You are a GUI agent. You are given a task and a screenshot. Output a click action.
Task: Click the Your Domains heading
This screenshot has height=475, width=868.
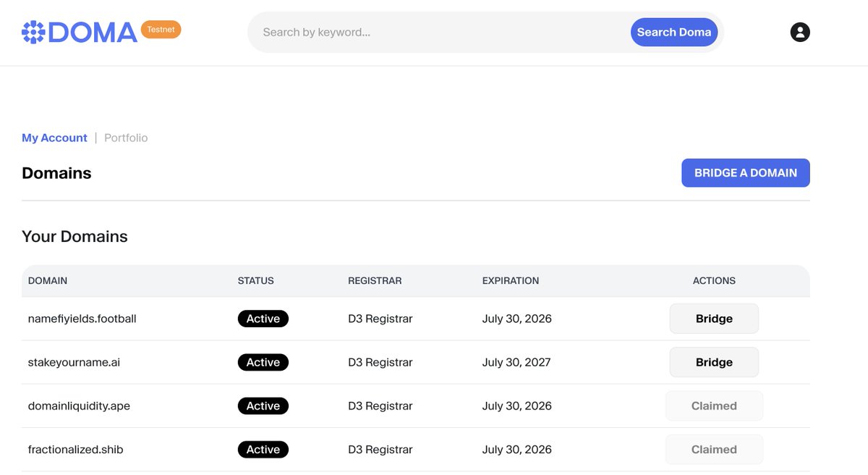click(x=75, y=236)
